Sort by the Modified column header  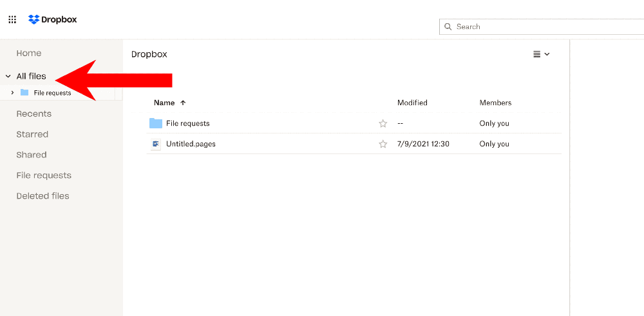(x=412, y=103)
